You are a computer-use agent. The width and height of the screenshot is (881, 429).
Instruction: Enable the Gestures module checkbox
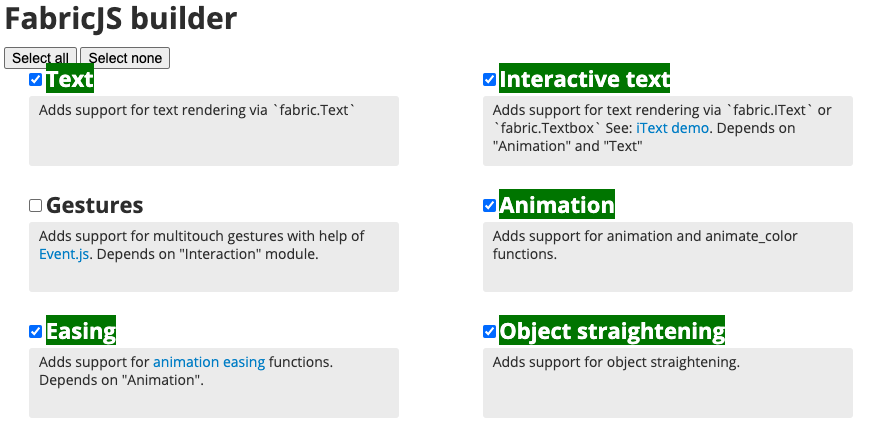[36, 206]
